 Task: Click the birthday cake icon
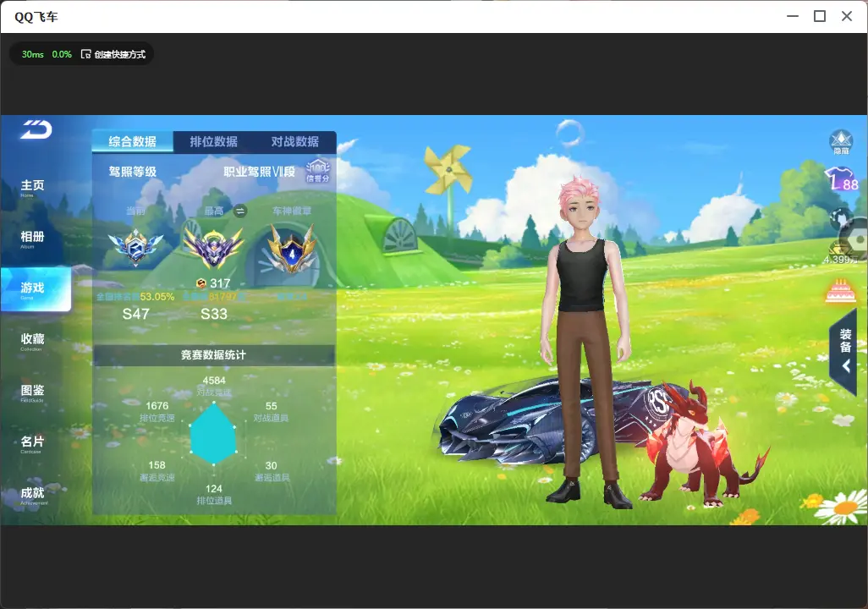coord(840,291)
